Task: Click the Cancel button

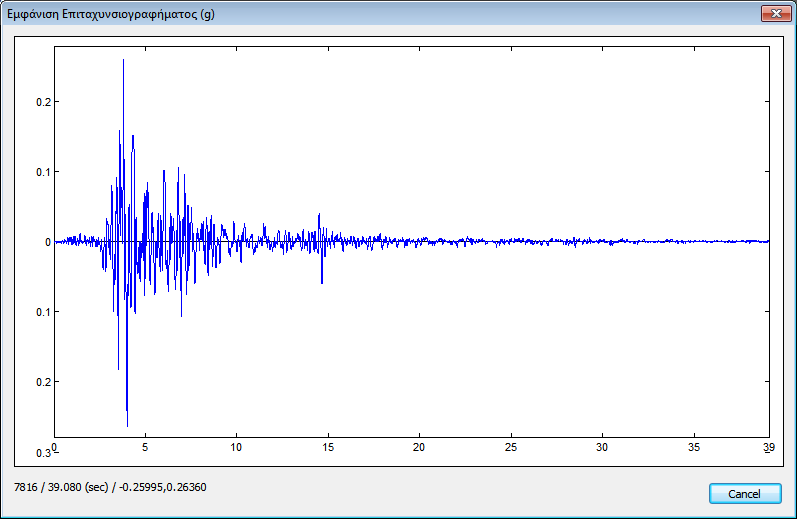Action: tap(745, 494)
